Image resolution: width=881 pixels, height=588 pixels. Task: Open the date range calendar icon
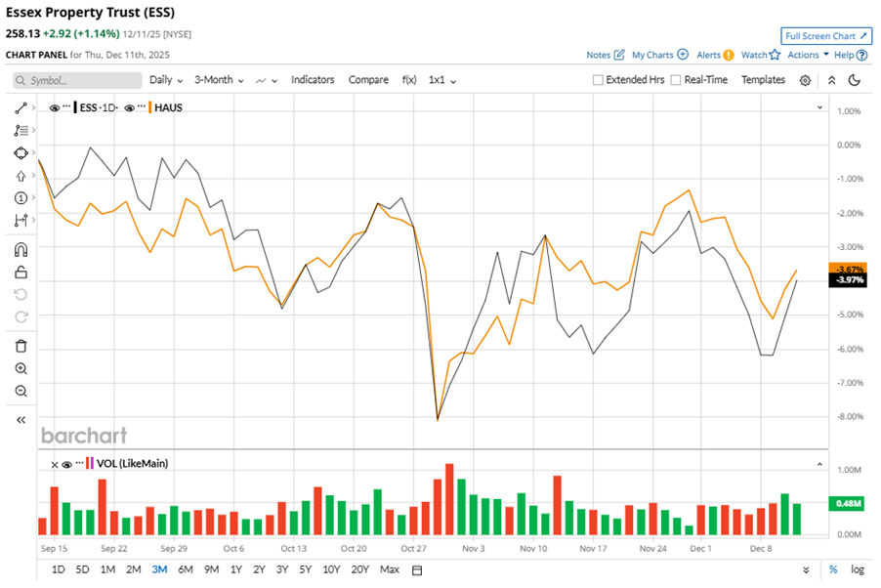click(x=417, y=570)
